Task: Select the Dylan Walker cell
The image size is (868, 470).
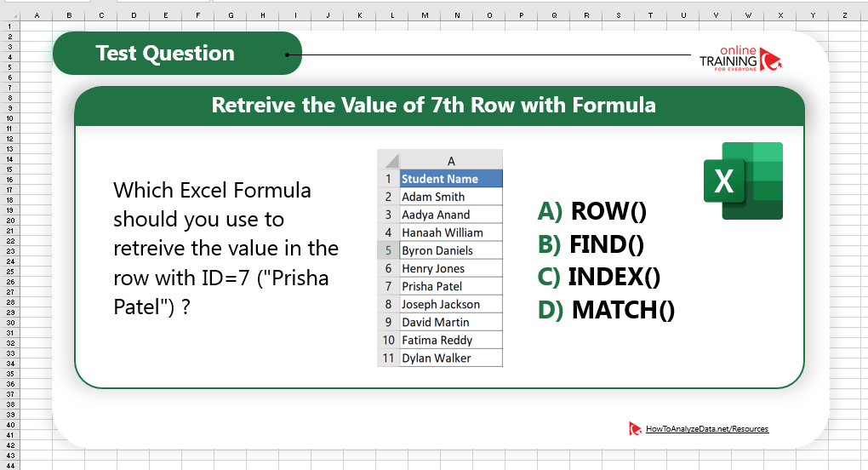Action: tap(451, 358)
